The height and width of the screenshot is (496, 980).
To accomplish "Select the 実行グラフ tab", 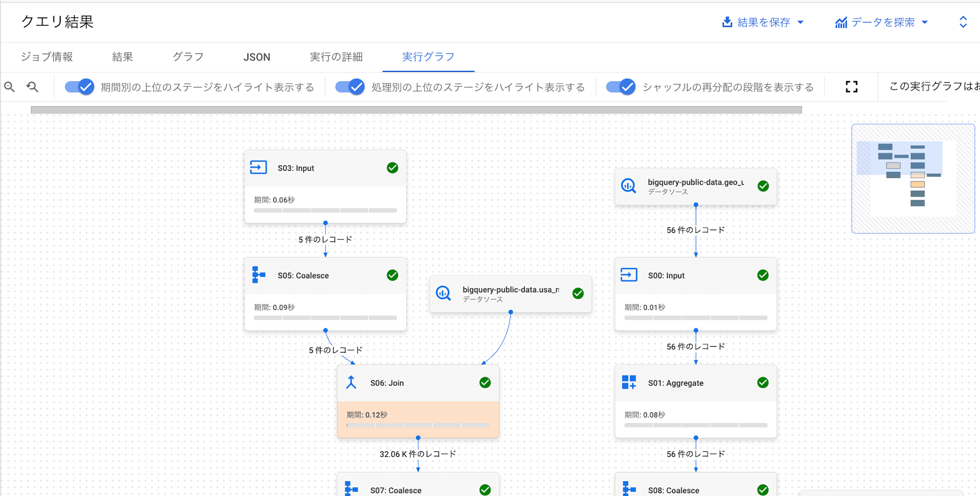I will click(x=428, y=57).
